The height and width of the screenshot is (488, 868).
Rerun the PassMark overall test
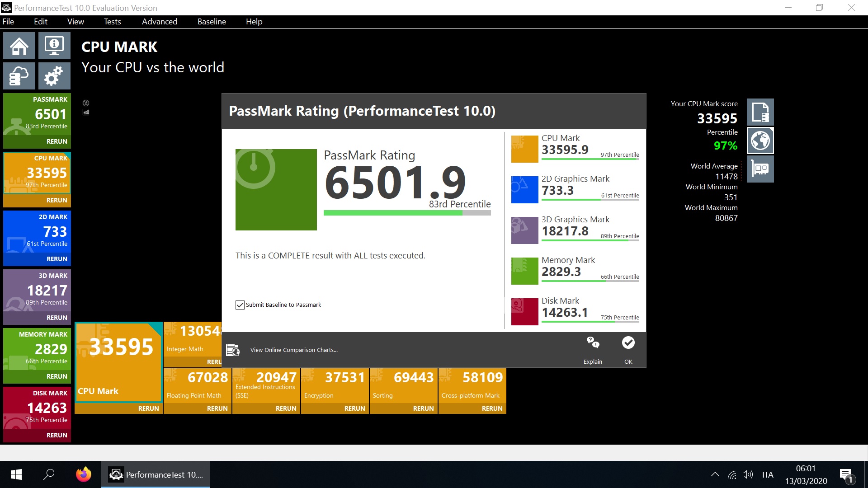click(x=57, y=141)
